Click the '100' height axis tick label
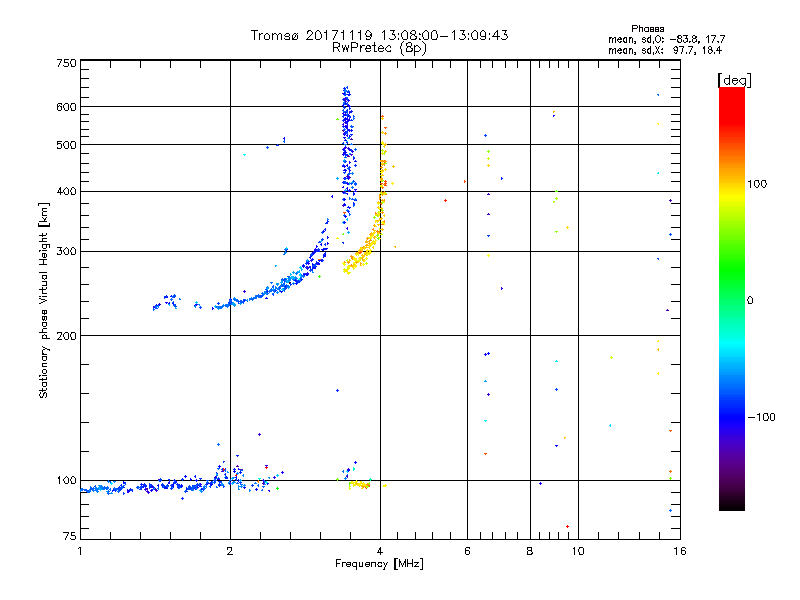The height and width of the screenshot is (600, 800). pos(66,481)
